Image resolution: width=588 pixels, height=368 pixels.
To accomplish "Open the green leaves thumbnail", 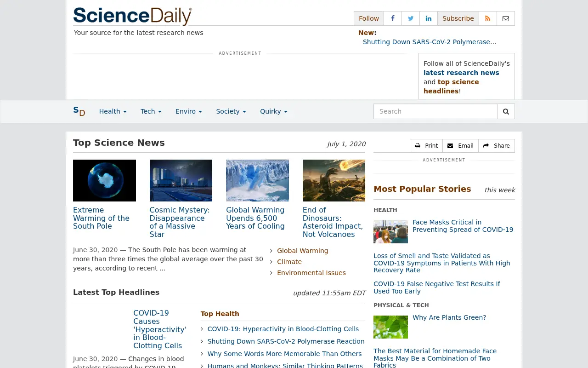I will [390, 327].
